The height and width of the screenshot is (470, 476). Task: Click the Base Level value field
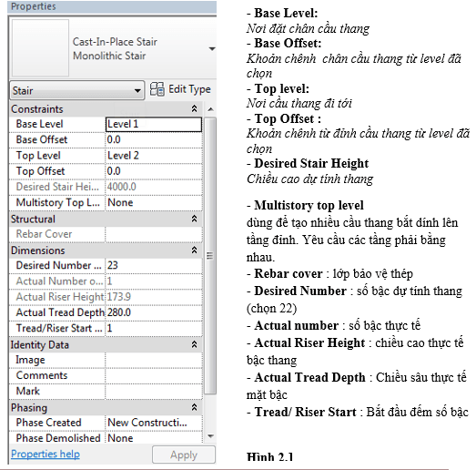(x=154, y=124)
